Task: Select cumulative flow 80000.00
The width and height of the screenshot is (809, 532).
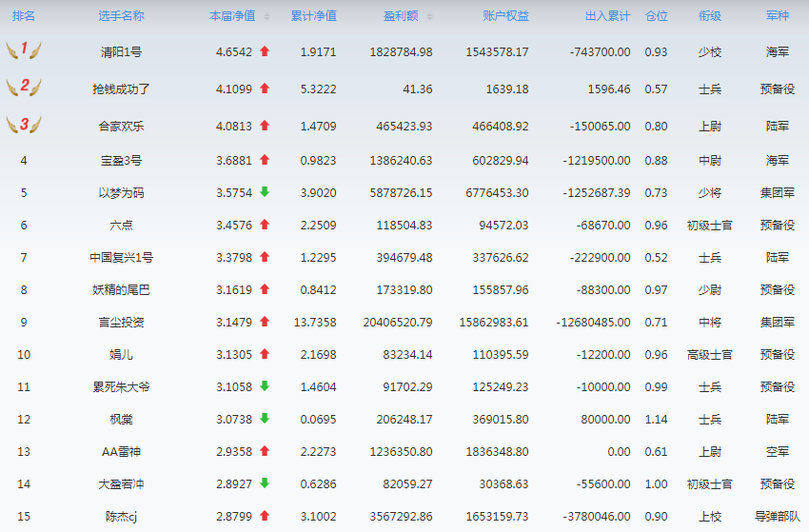Action: [605, 420]
